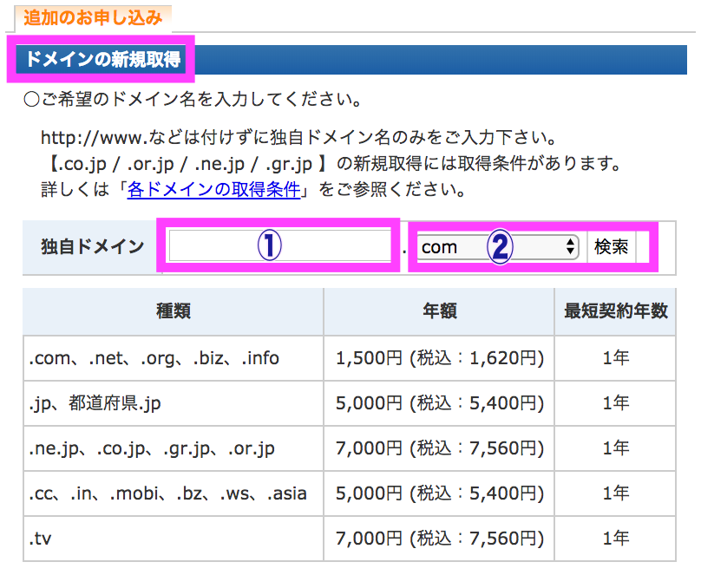701x588 pixels.
Task: Click the 1年 cell in the .com row
Action: click(x=616, y=358)
